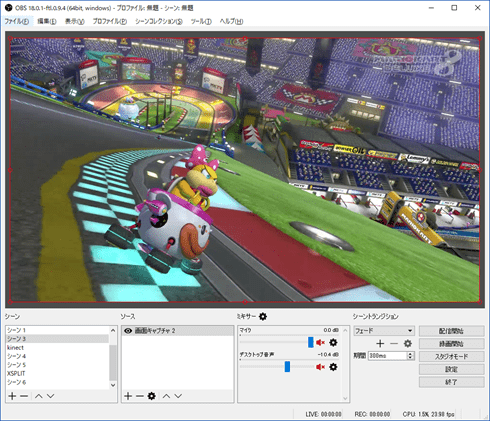Screen dimensions: 490x421
Task: Select シーン 6 in the scene list
Action: [x=57, y=382]
